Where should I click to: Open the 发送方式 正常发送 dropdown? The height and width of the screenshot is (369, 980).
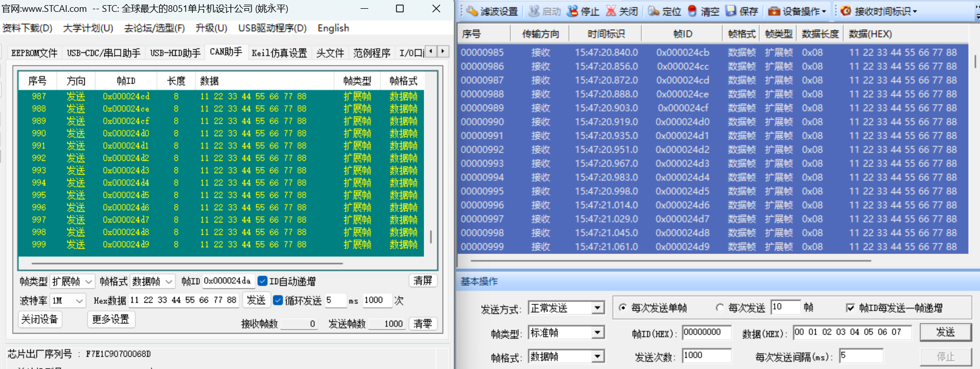(566, 308)
